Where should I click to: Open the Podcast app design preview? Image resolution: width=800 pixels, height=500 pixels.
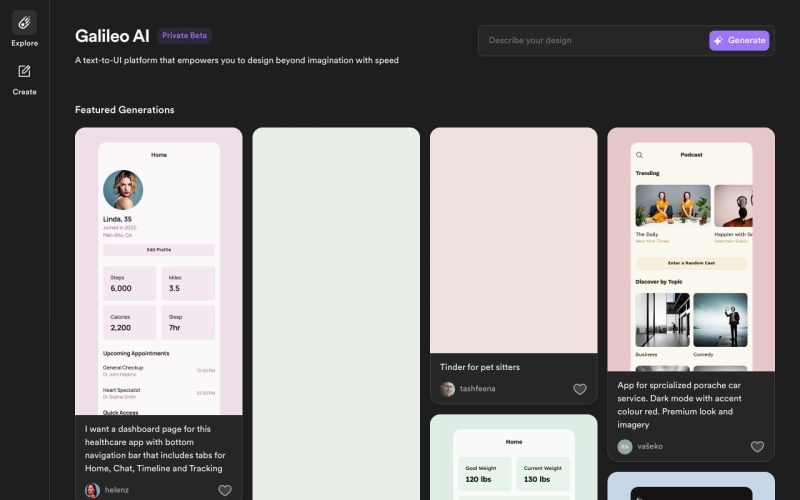click(691, 249)
